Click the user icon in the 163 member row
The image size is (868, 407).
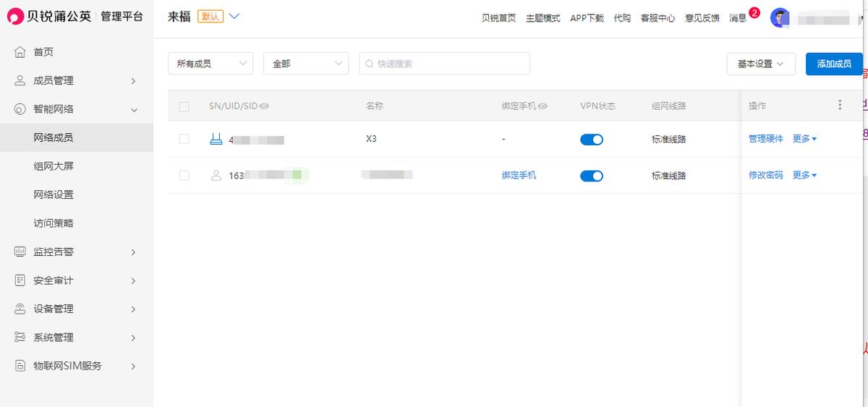coord(216,175)
